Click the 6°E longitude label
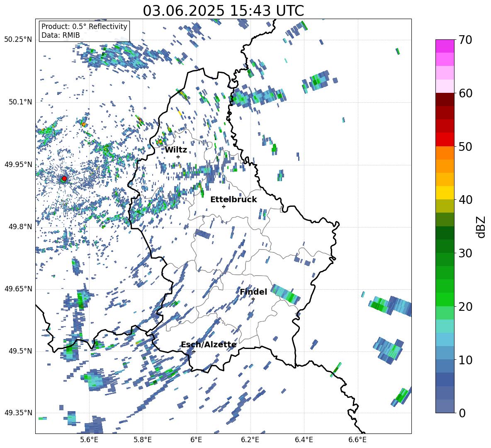Screen dimensions: 491x448 pyautogui.click(x=196, y=440)
